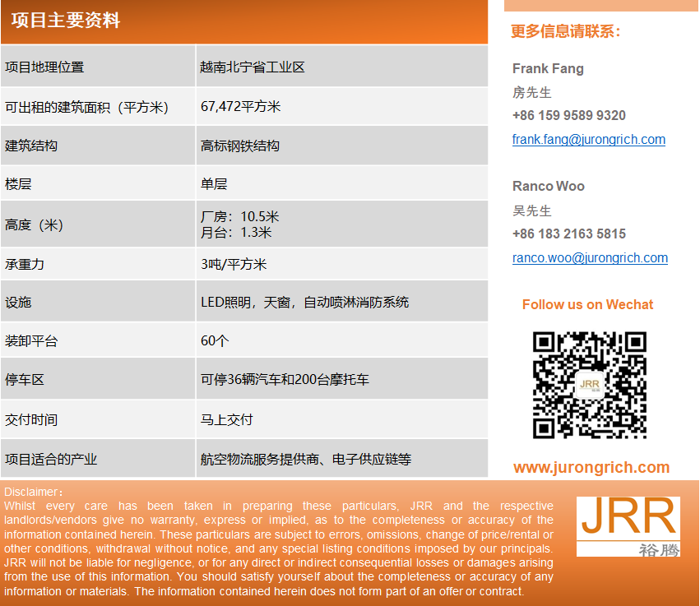Click the 高标钢铁结构 building structure cell
Screen dimensions: 700x606
[x=240, y=146]
